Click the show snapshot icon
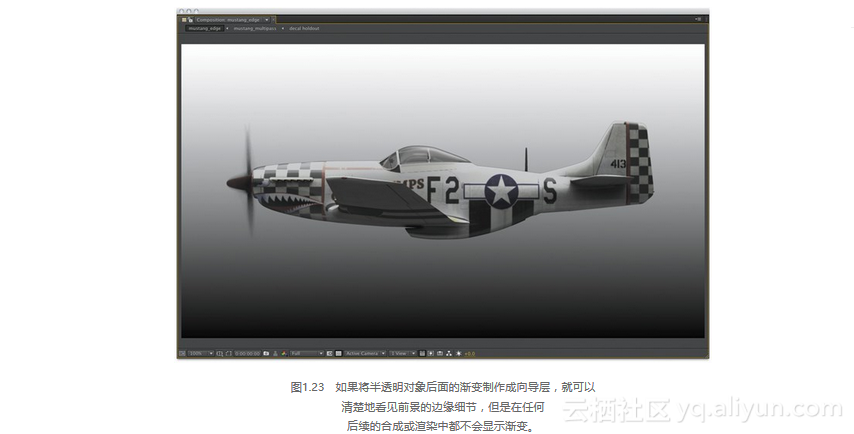 click(x=275, y=353)
